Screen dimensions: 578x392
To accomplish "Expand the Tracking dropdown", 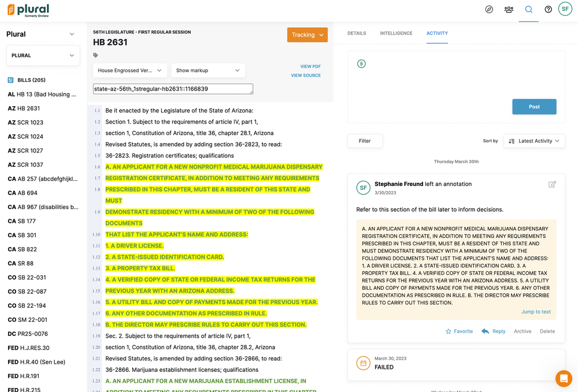I will tap(307, 35).
